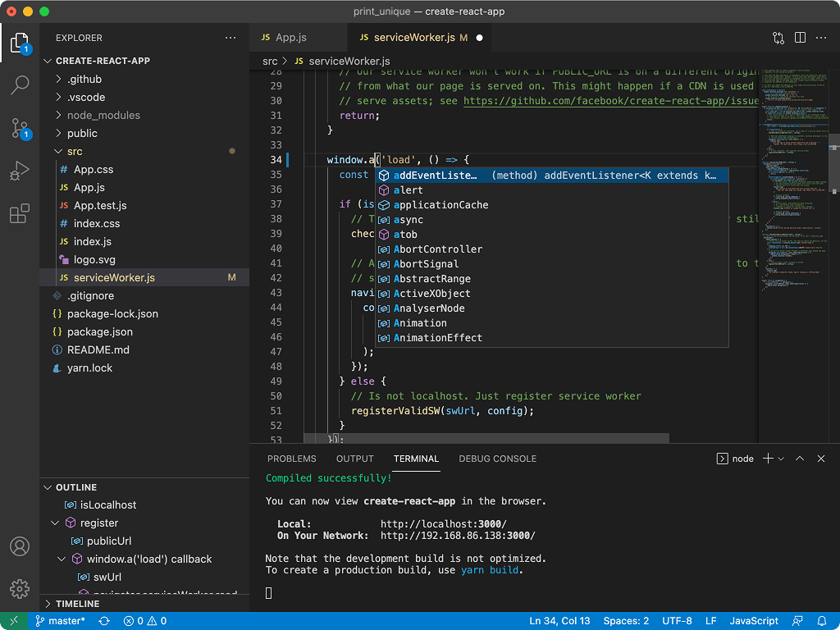Click the Split Editor Right icon
Viewport: 840px width, 630px height.
pos(800,38)
